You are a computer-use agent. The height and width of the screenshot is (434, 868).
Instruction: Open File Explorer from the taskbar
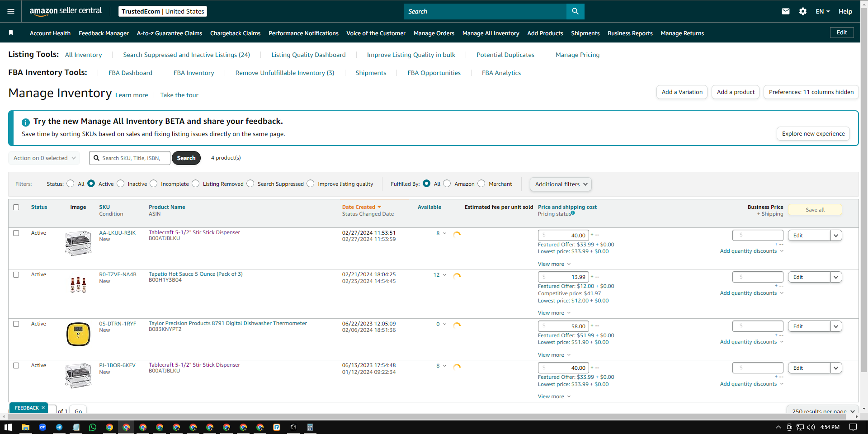pos(26,427)
